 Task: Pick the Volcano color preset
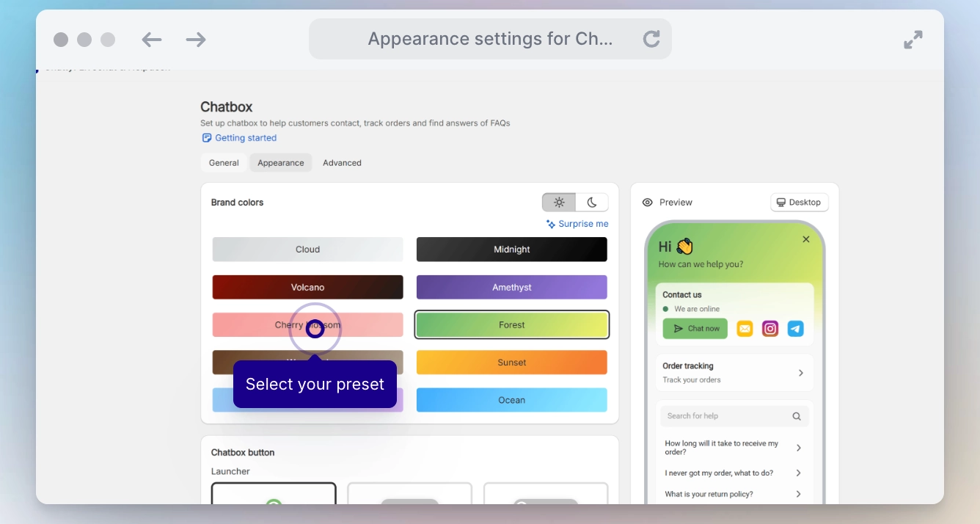[x=308, y=287]
